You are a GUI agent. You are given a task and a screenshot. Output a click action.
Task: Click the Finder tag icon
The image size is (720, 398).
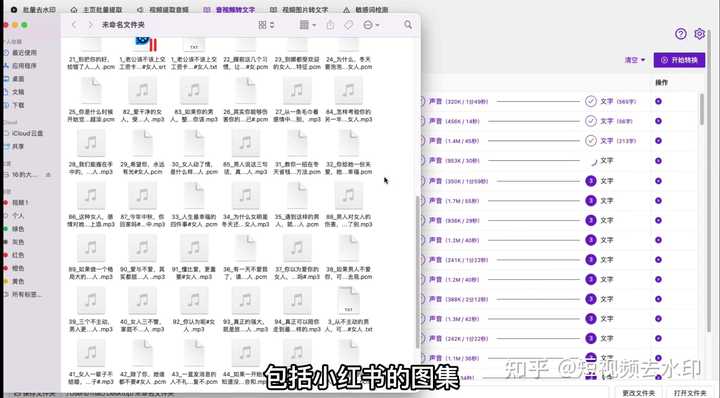coord(349,25)
